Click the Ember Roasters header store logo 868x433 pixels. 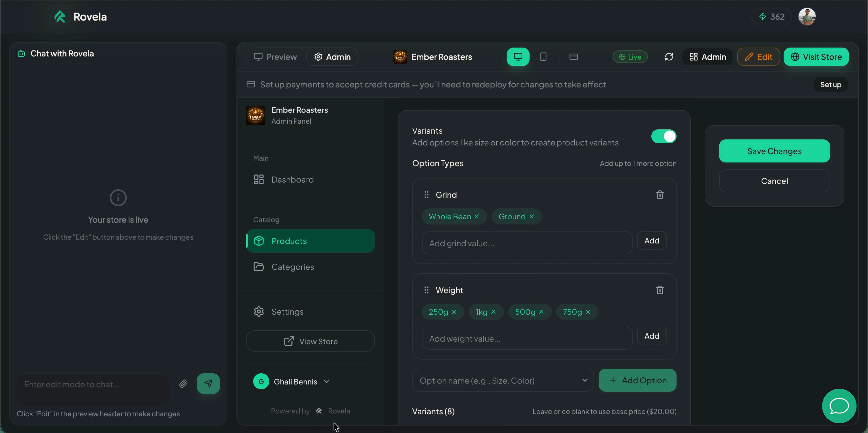tap(400, 57)
